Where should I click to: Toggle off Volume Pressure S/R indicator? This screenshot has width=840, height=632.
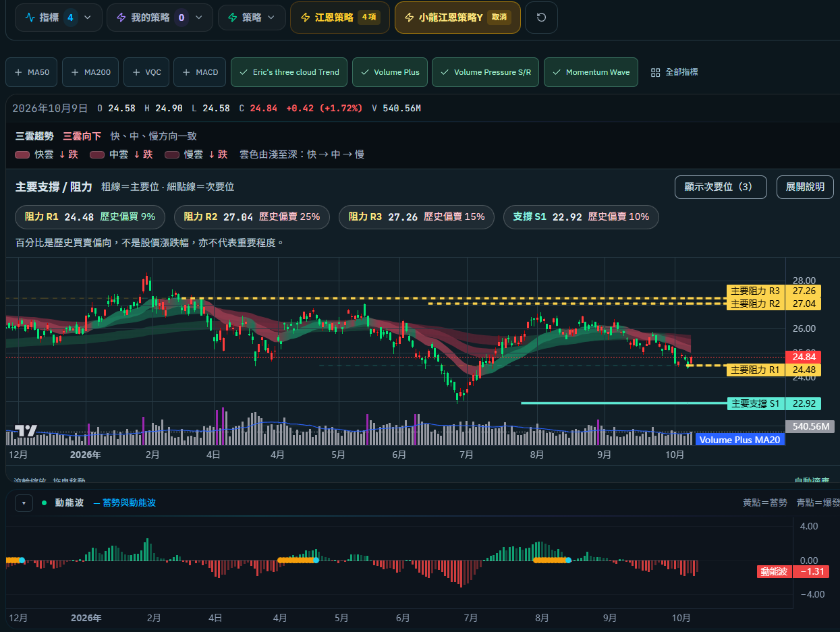(486, 72)
